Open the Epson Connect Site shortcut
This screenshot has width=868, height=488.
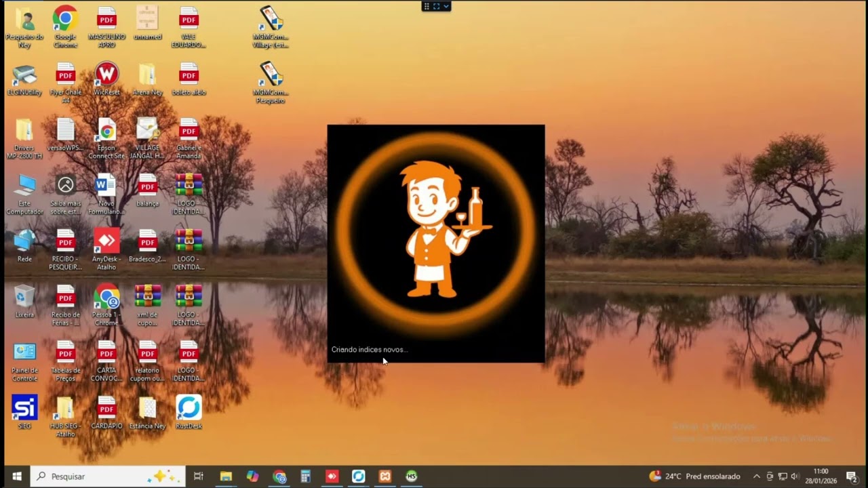106,139
